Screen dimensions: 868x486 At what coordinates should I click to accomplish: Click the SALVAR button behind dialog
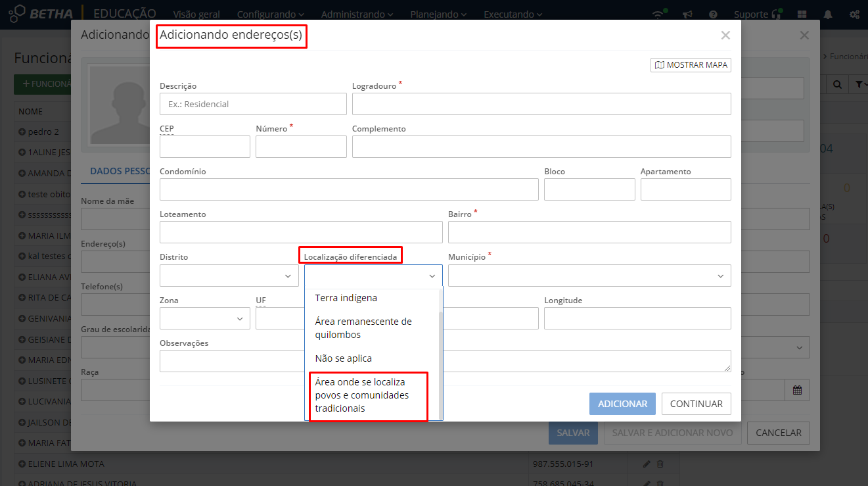[573, 433]
